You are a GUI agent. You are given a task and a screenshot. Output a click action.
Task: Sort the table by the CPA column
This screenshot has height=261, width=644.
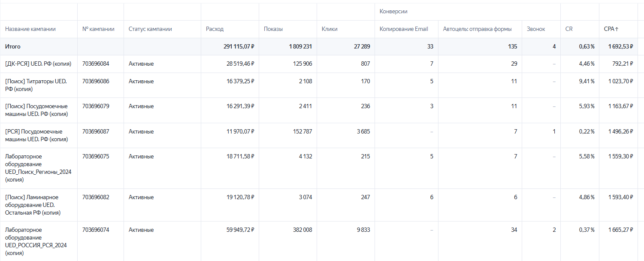coord(611,29)
